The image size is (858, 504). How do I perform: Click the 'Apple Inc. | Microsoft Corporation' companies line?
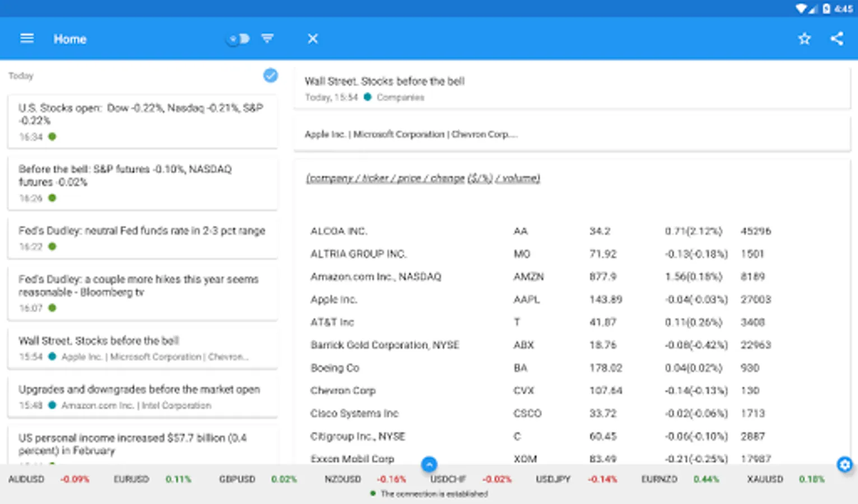click(411, 134)
